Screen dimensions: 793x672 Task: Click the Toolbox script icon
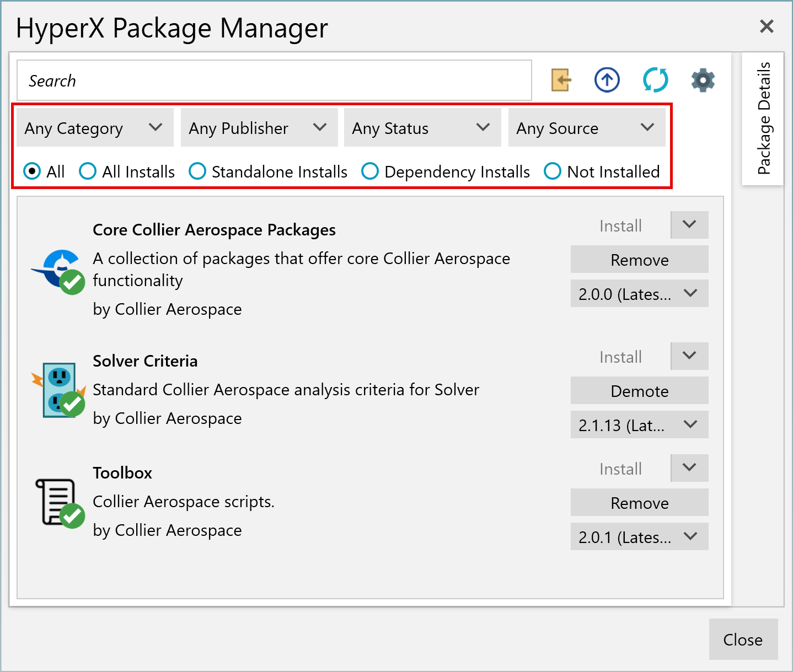(x=60, y=503)
